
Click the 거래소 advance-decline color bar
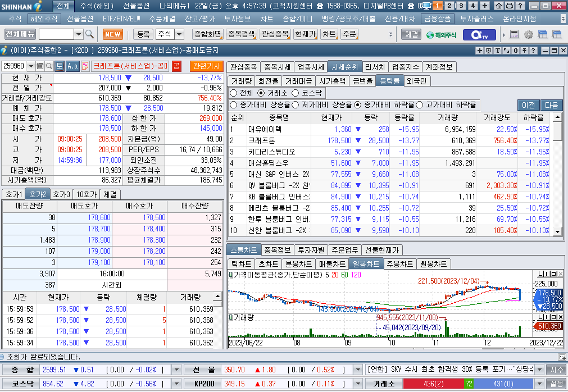click(468, 384)
